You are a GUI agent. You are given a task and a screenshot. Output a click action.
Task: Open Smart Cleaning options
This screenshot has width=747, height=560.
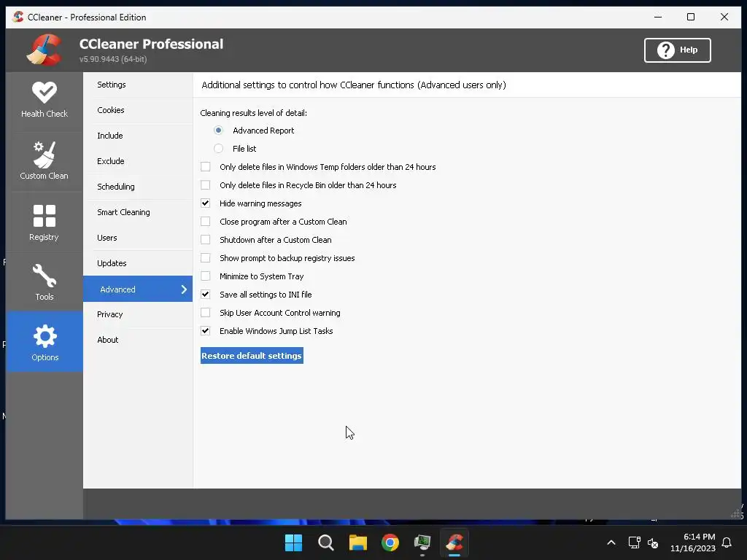[x=138, y=212]
